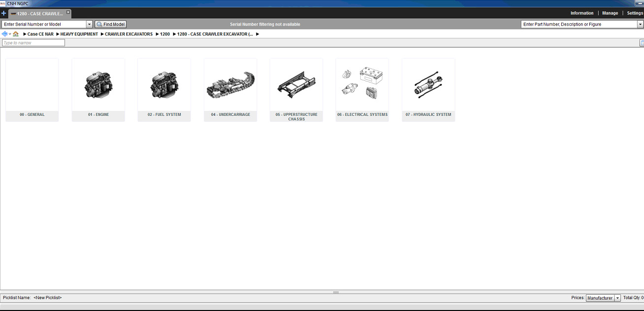
Task: Click the Total Qty status text
Action: coord(633,298)
